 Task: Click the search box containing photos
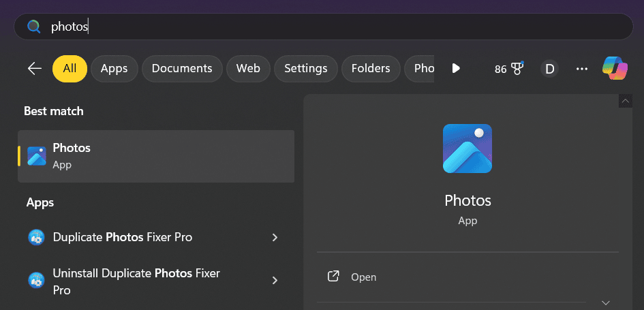click(x=323, y=27)
